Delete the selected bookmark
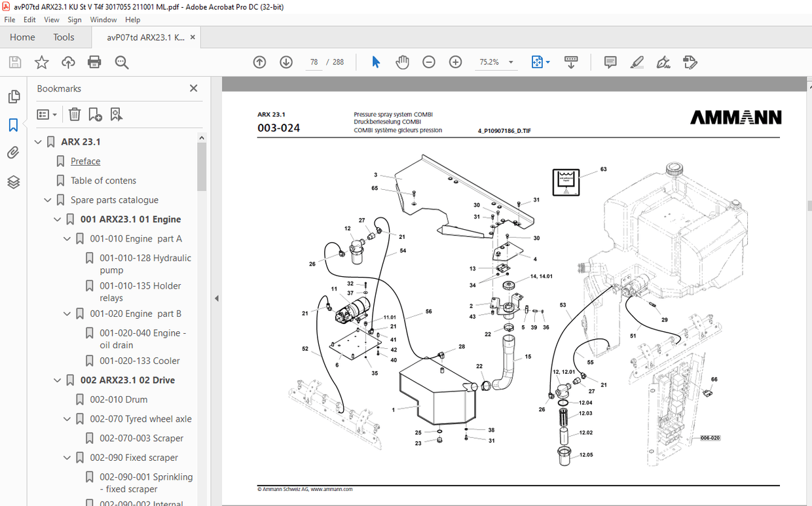This screenshot has width=812, height=506. (x=74, y=114)
